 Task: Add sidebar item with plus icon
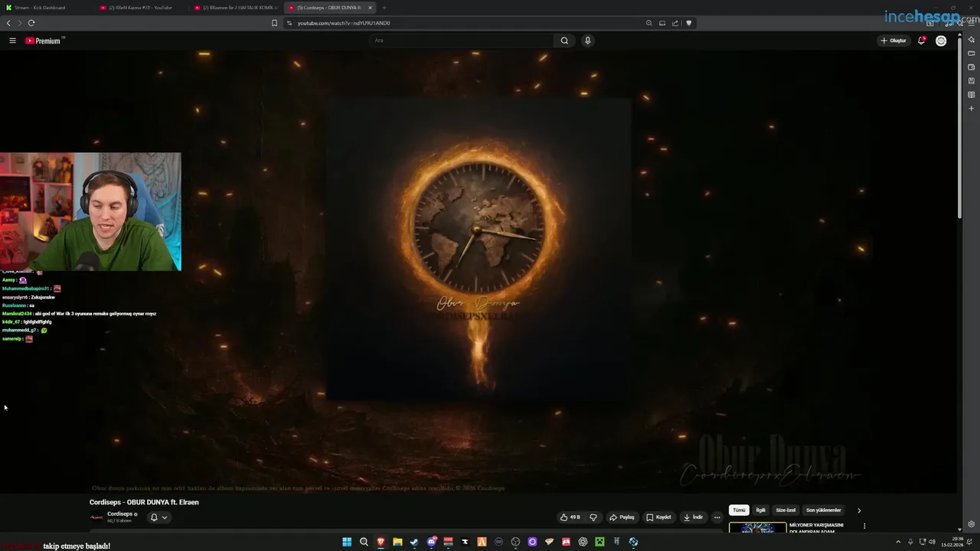tap(971, 109)
